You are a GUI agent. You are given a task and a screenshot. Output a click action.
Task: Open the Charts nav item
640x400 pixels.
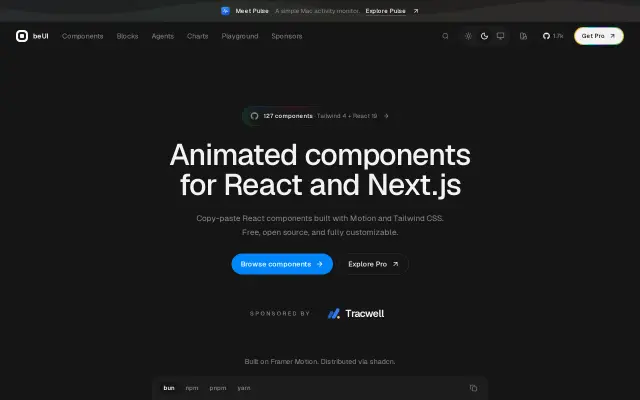tap(198, 36)
